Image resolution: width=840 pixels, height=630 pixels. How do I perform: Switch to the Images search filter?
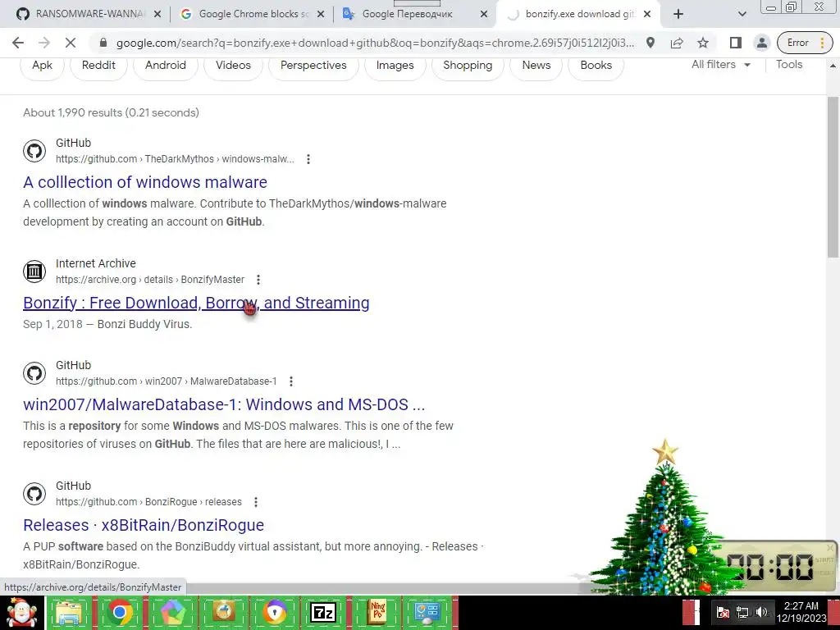coord(395,66)
